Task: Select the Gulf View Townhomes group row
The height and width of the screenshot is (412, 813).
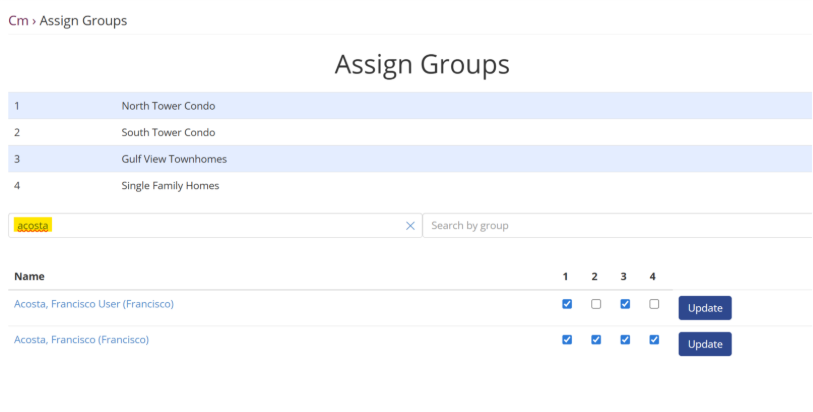Action: click(x=174, y=159)
